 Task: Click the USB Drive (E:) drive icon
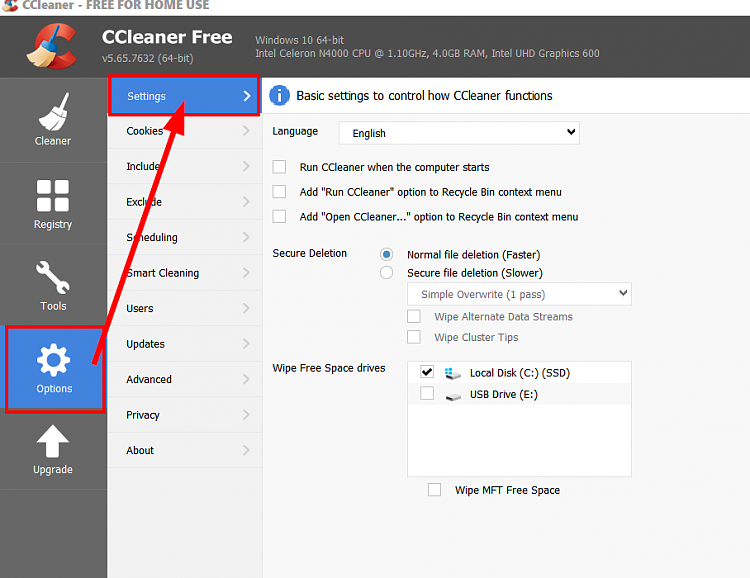(x=452, y=396)
